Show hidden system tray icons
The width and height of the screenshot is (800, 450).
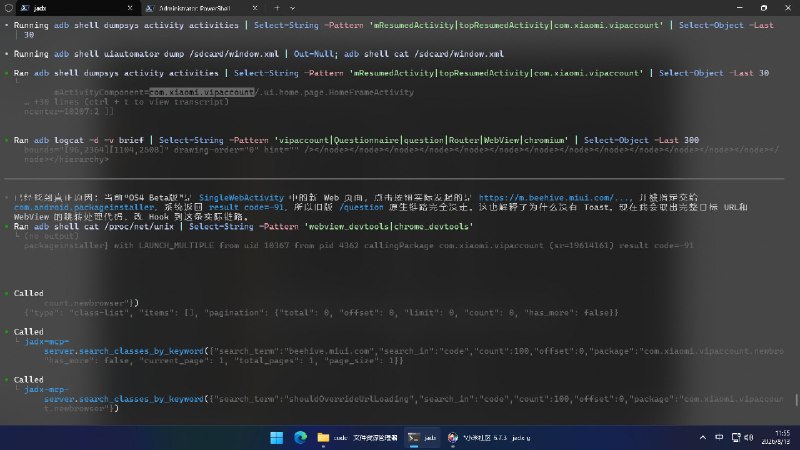point(703,438)
